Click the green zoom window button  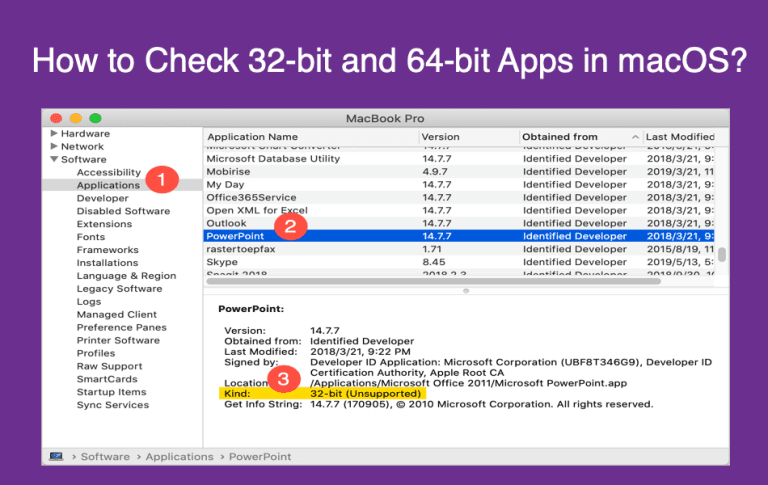(96, 118)
